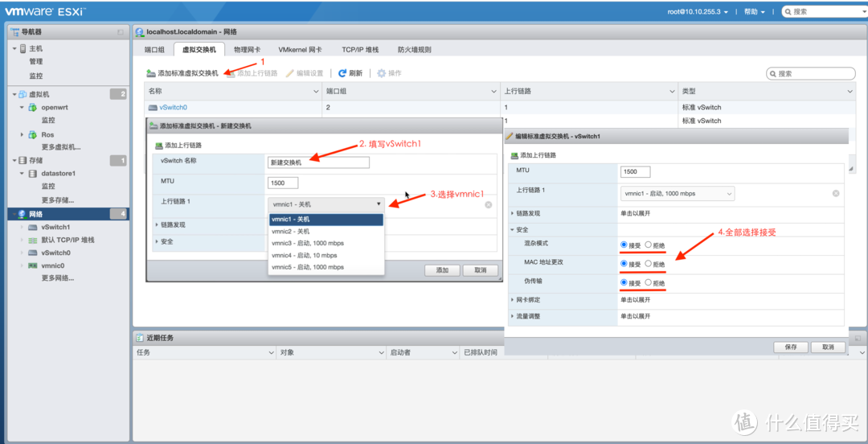Click Cancel (取消) in new switch dialog
This screenshot has width=868, height=444.
[x=481, y=270]
